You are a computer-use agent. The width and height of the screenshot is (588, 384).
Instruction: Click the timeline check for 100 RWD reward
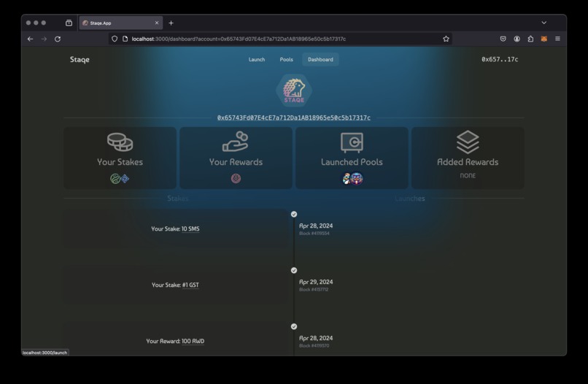(x=294, y=326)
